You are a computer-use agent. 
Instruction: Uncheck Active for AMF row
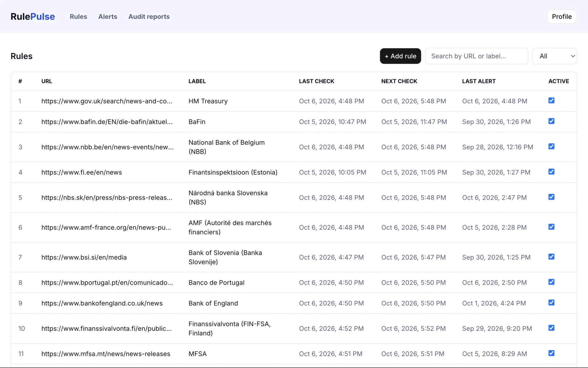click(x=552, y=227)
